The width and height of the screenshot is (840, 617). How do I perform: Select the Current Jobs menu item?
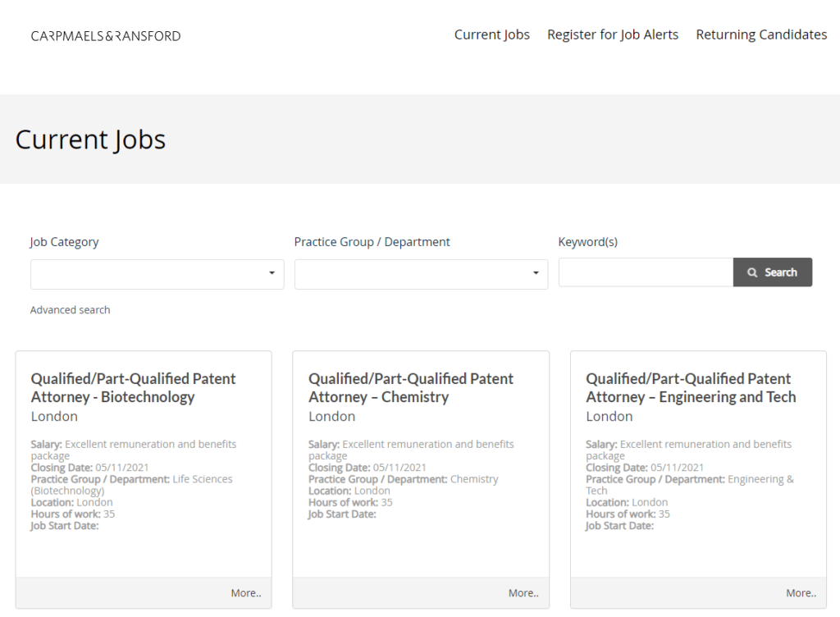click(491, 34)
